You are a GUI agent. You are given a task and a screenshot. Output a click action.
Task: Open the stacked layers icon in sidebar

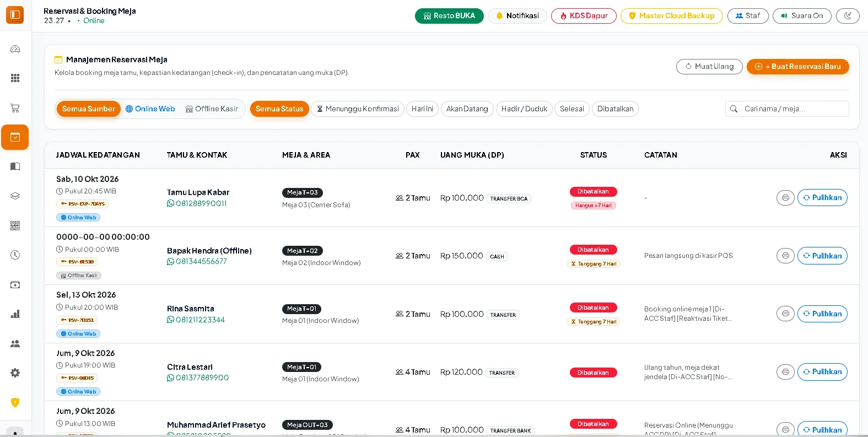tap(15, 196)
